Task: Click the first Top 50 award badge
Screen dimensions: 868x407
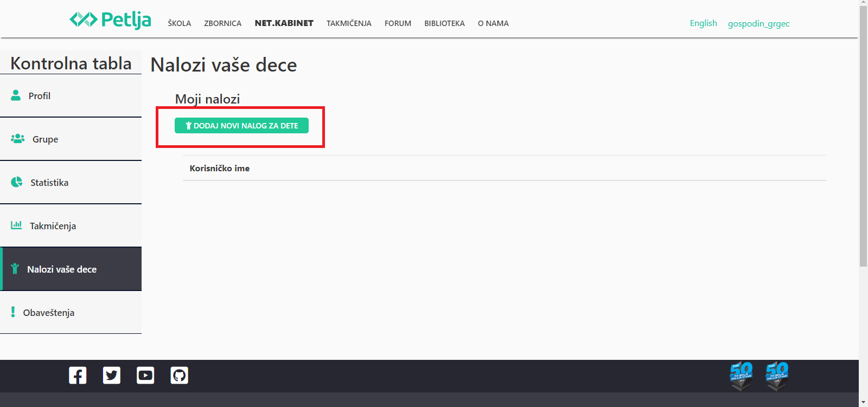Action: tap(741, 376)
